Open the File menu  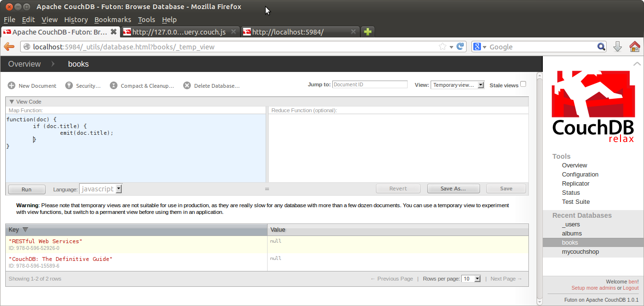(x=10, y=20)
